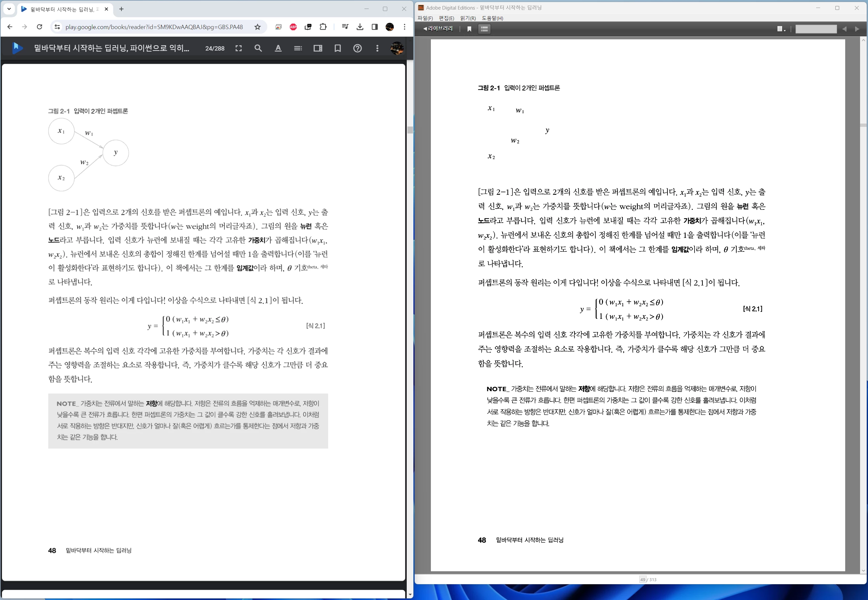This screenshot has height=600, width=868.
Task: Toggle table of contents panel in Digital Editions
Action: pyautogui.click(x=484, y=29)
